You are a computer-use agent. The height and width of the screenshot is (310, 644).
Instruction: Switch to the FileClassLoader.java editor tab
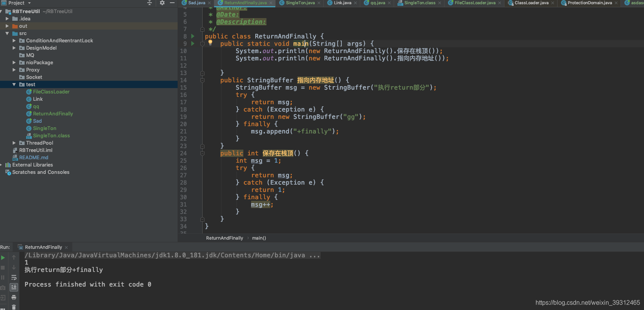pos(475,3)
